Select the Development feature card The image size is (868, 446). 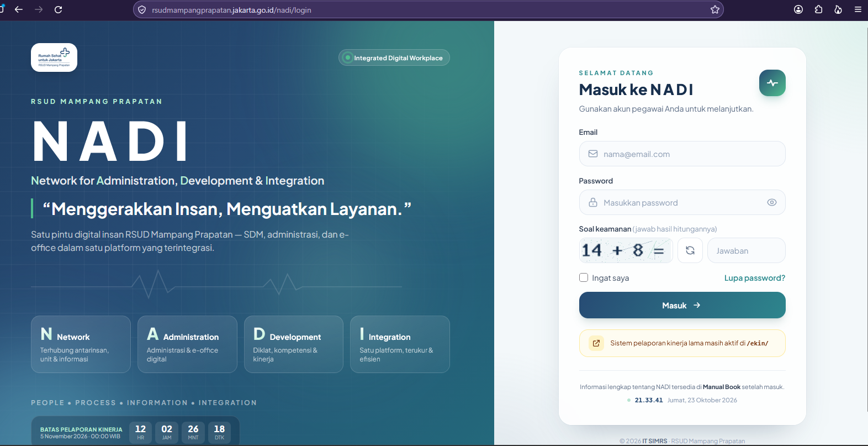click(x=294, y=344)
